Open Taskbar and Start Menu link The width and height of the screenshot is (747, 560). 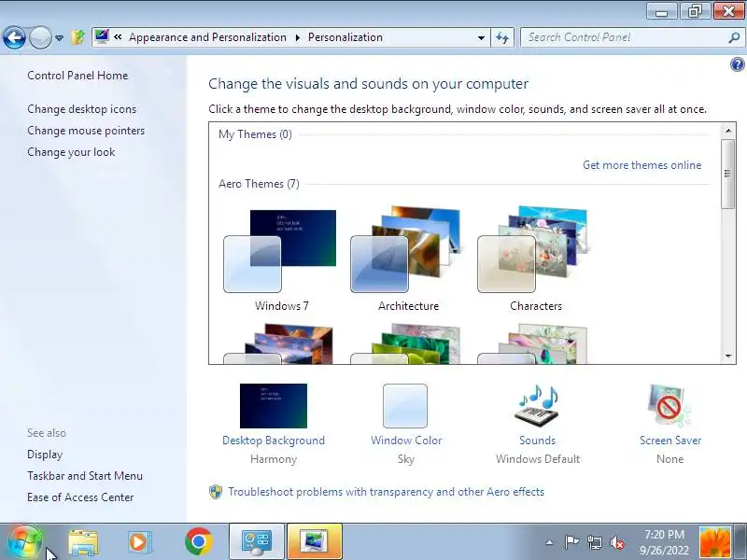[x=85, y=476]
